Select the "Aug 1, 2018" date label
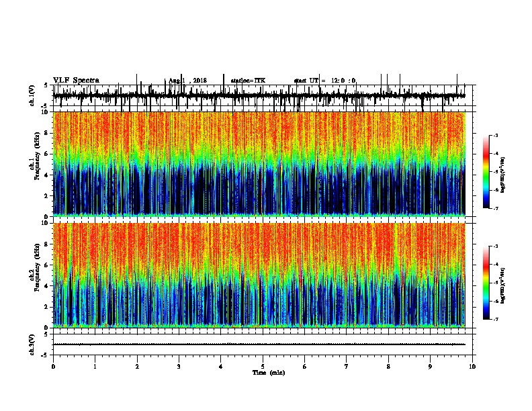 click(x=187, y=81)
